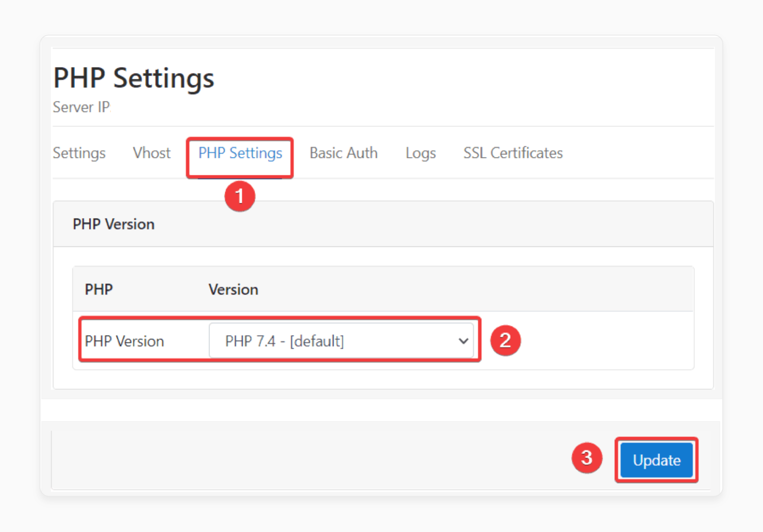Click the blue Update button

coord(657,460)
